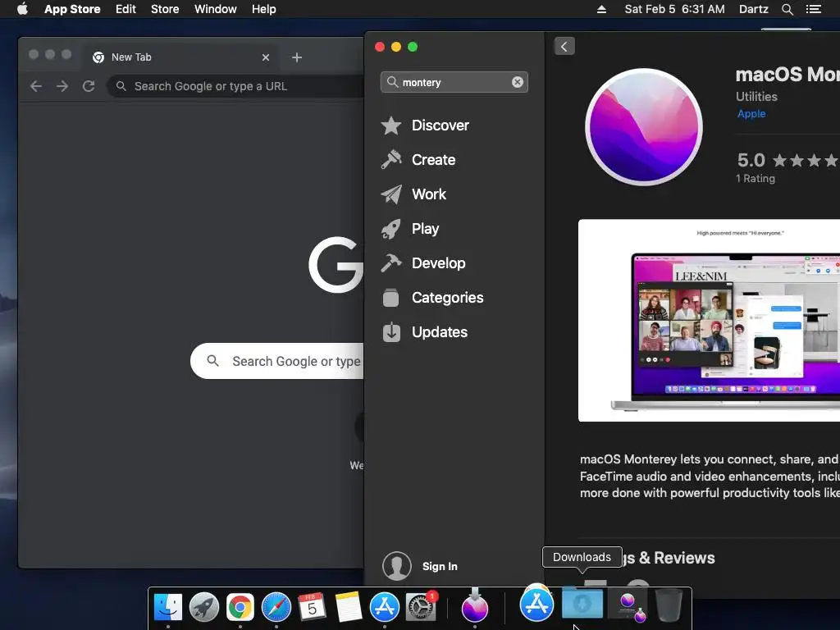Click the eject icon in menu bar

pyautogui.click(x=601, y=9)
